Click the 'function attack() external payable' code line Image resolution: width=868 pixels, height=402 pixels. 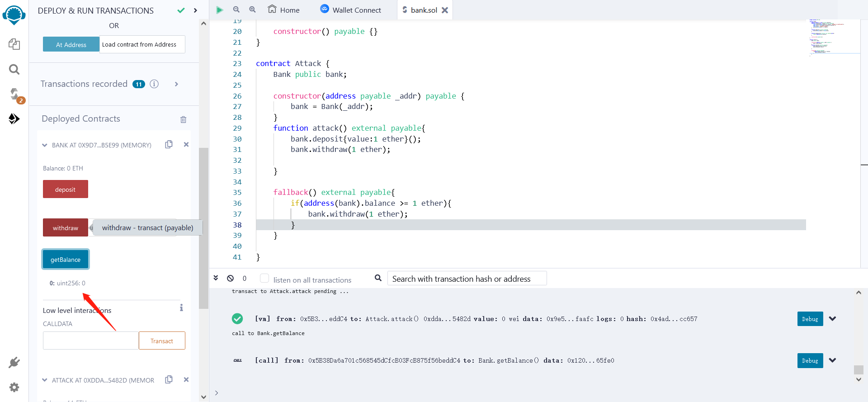pyautogui.click(x=349, y=128)
